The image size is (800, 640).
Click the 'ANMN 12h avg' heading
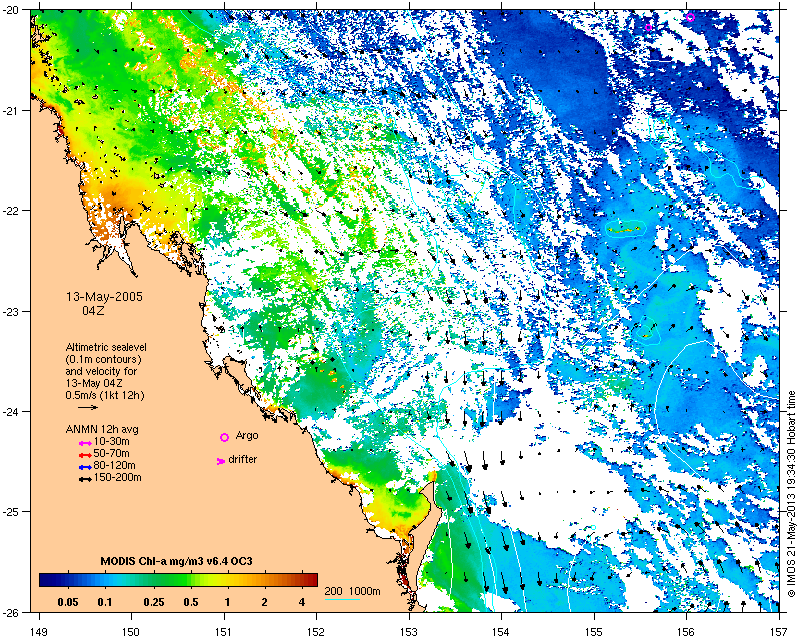102,429
